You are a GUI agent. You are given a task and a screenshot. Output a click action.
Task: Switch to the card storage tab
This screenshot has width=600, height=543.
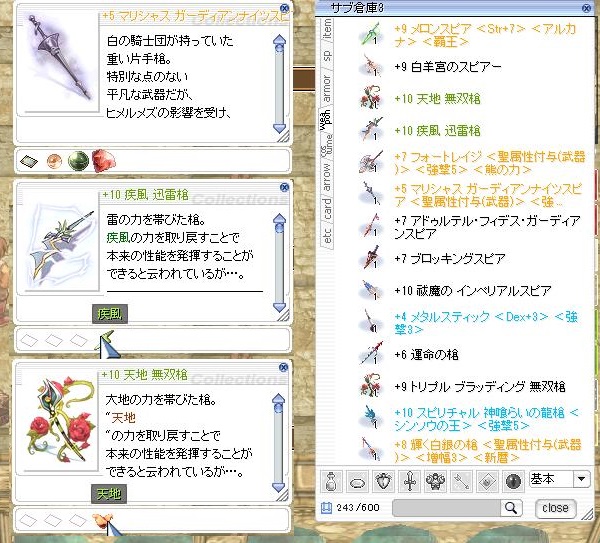[x=326, y=209]
